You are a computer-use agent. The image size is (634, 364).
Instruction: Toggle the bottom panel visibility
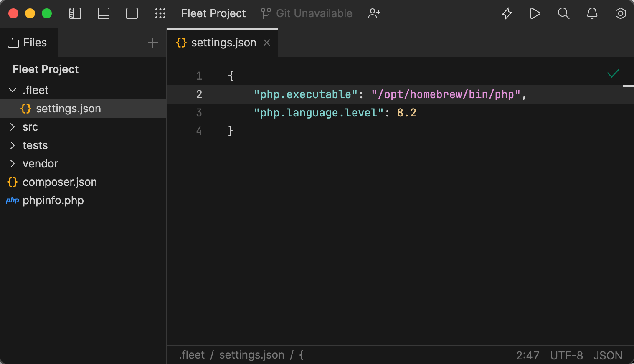(104, 13)
